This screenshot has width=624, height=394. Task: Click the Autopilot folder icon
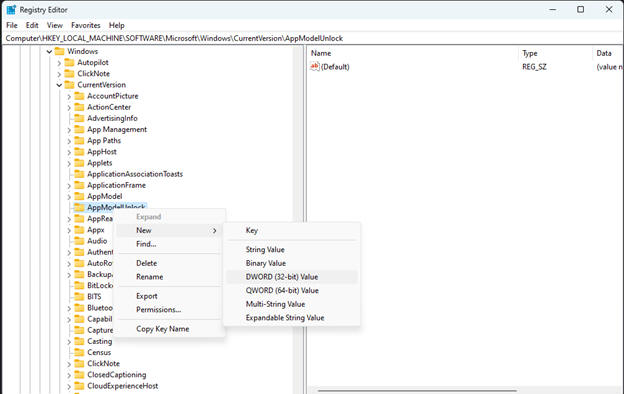point(70,62)
